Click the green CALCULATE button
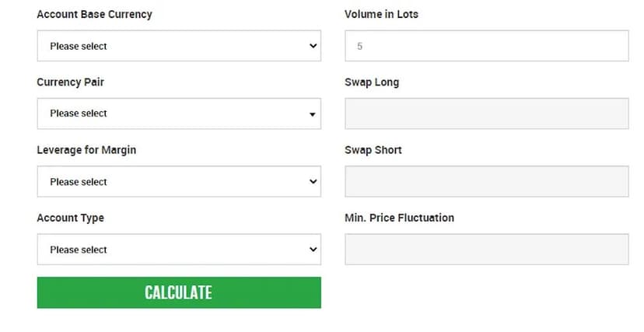 [178, 292]
